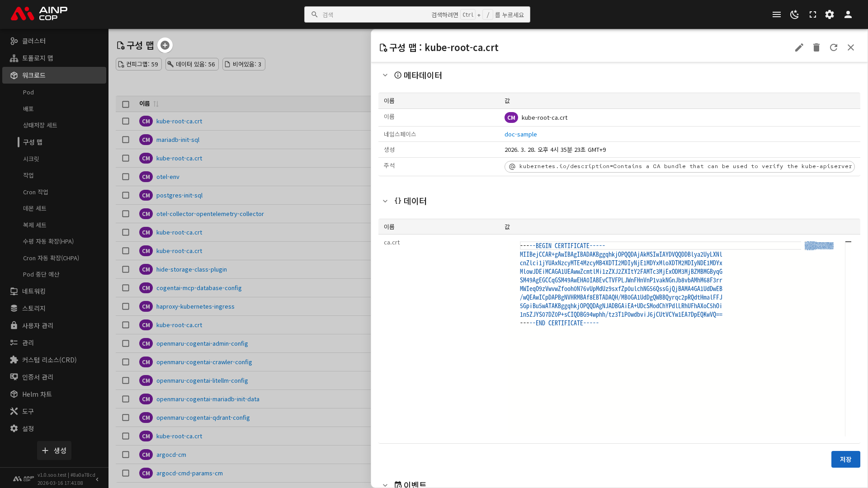Screen dimensions: 868x488
Task: Open the Helm 차트 sidebar menu
Action: click(37, 394)
